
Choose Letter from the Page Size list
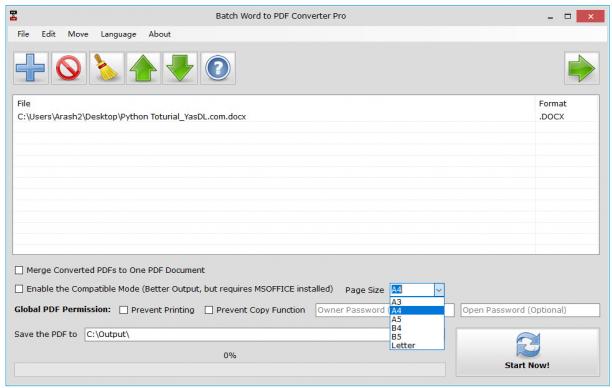pos(417,345)
